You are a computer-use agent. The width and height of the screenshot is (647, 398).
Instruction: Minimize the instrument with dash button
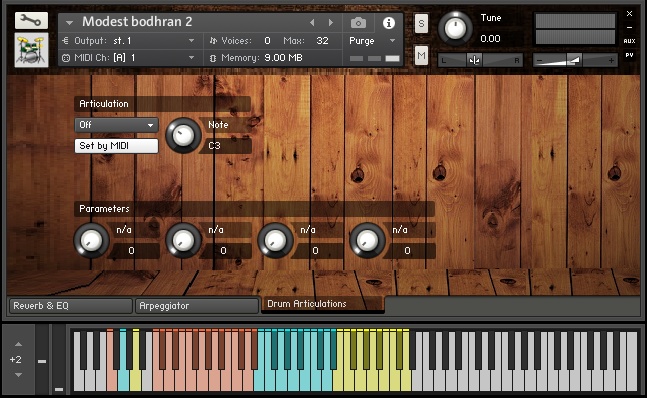(x=629, y=28)
